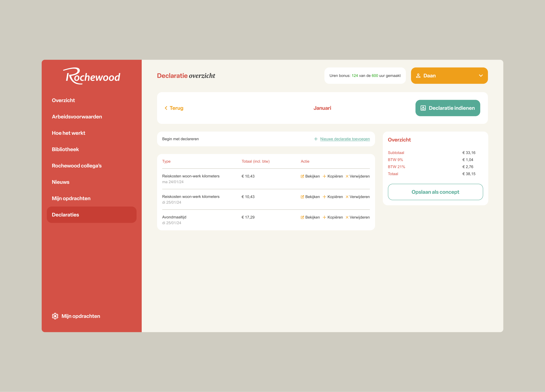
Task: Click the X icon to remove the first Reiskosten entry
Action: 348,176
